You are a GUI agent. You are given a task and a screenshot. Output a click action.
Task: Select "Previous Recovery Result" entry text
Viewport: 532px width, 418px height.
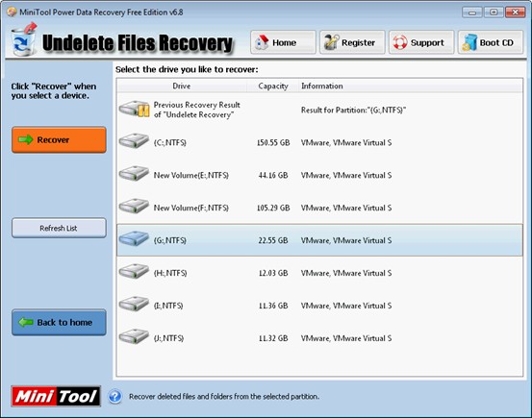197,110
